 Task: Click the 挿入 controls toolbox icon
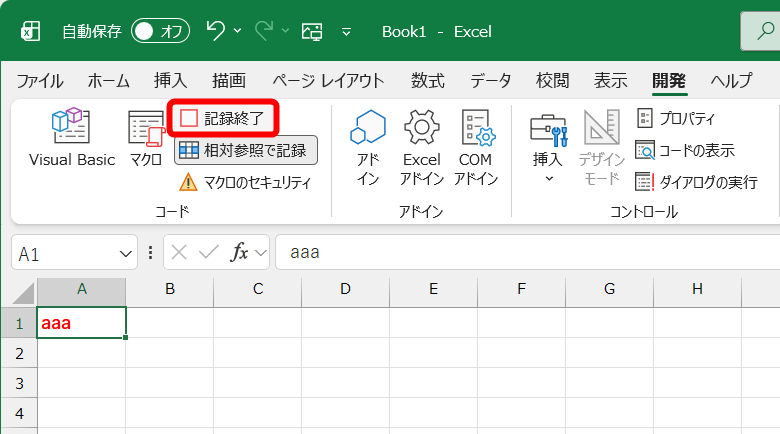pos(548,131)
